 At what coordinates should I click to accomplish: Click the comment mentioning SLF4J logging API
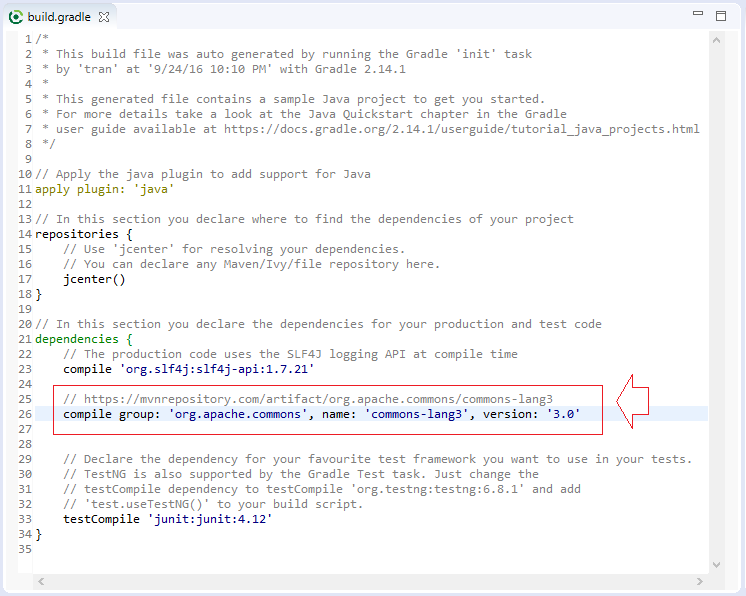290,354
